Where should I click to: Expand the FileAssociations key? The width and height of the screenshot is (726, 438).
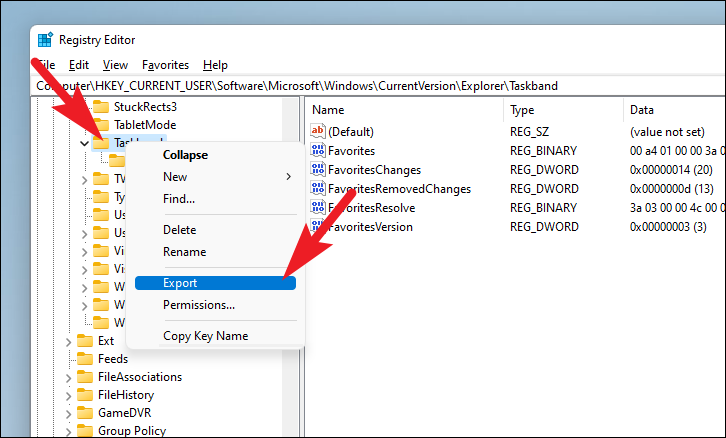pos(69,378)
